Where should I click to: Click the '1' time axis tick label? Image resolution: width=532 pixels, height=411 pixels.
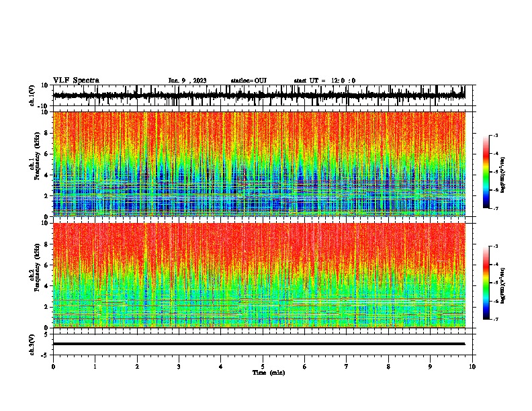(x=95, y=367)
